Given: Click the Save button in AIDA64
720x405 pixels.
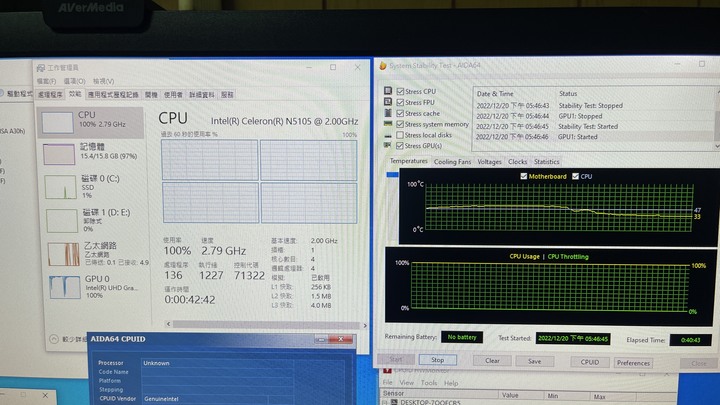Looking at the screenshot, I should pyautogui.click(x=534, y=361).
